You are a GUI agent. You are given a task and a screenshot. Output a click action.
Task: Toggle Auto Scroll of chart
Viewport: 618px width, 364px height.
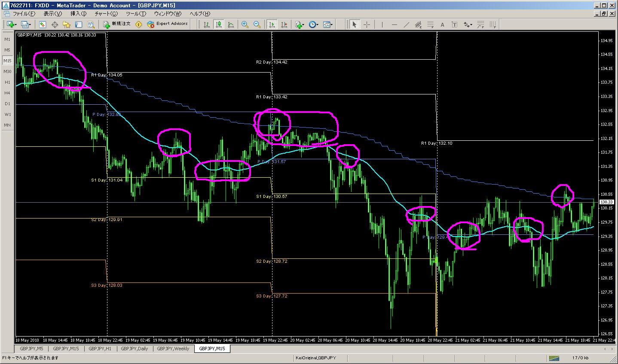(x=272, y=24)
